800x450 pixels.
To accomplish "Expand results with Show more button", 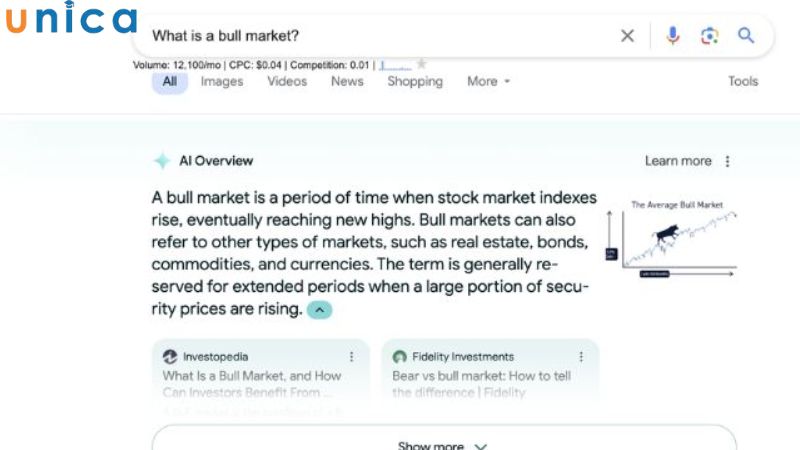I will point(443,444).
